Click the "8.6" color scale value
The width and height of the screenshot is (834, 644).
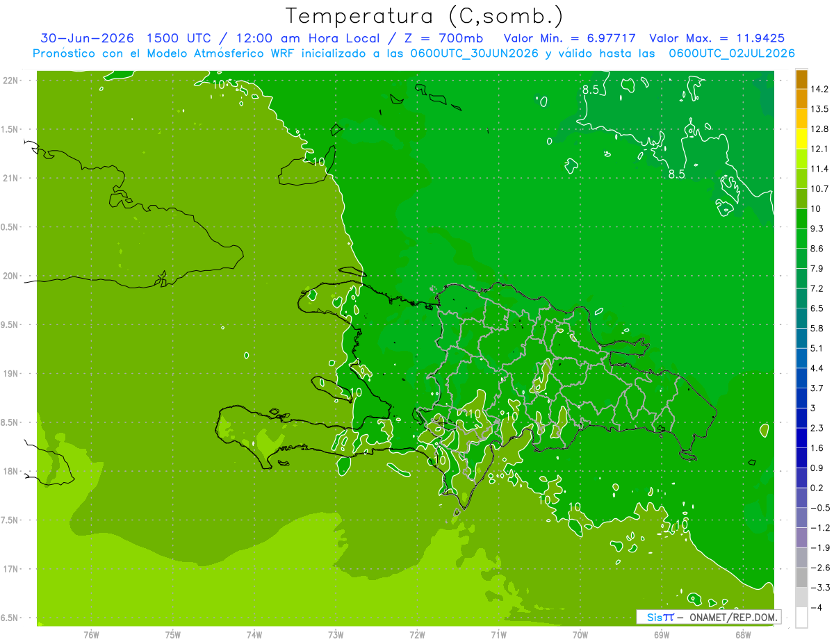[x=817, y=248]
